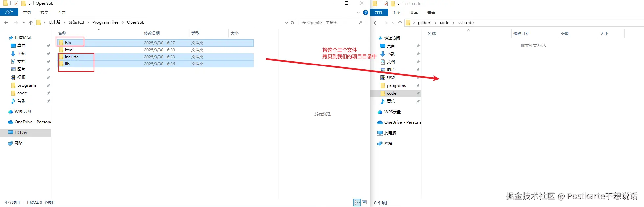
Task: Click the 系统 (C:) breadcrumb segment
Action: pyautogui.click(x=76, y=22)
